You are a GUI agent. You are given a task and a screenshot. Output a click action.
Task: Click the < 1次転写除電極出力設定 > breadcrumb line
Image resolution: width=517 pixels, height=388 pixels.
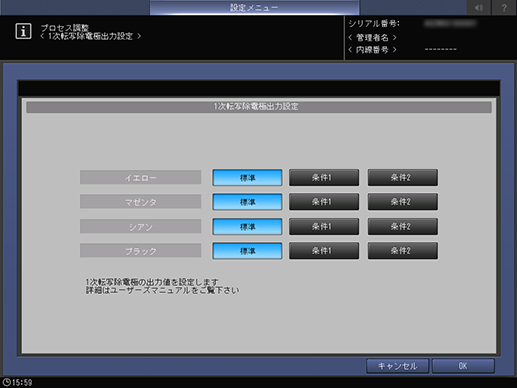(x=90, y=36)
